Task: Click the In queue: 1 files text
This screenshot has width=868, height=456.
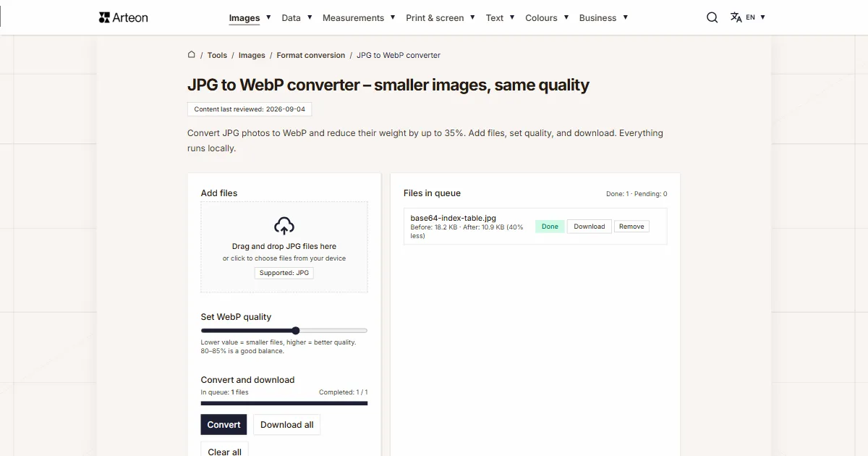Action: pyautogui.click(x=224, y=392)
